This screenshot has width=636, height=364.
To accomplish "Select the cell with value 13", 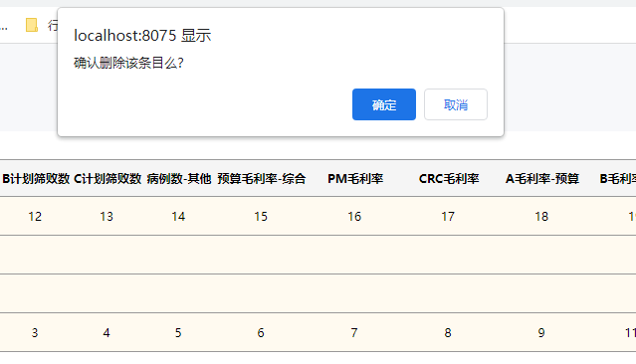I will click(x=106, y=217).
